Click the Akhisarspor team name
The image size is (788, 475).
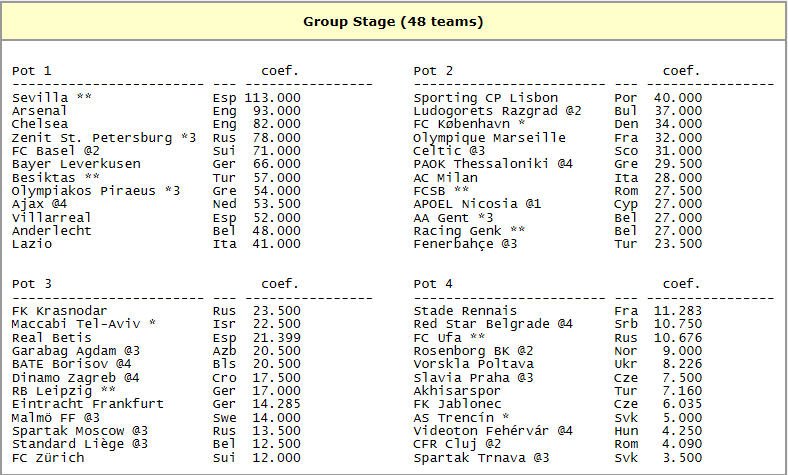457,391
